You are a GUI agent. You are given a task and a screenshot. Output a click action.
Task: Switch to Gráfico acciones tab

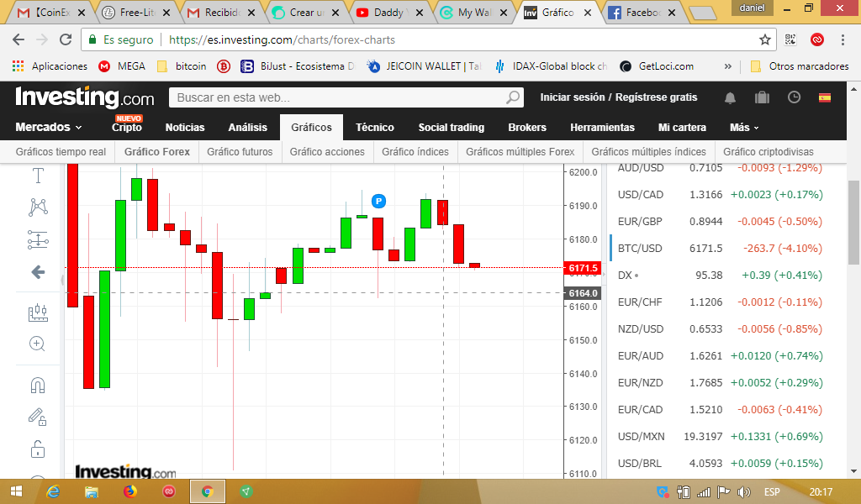click(x=327, y=152)
